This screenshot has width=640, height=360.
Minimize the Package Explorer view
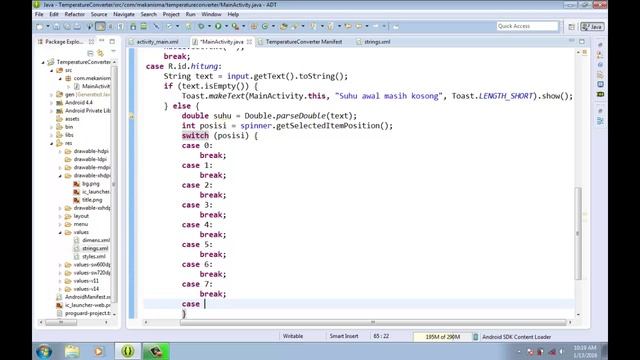[x=102, y=41]
